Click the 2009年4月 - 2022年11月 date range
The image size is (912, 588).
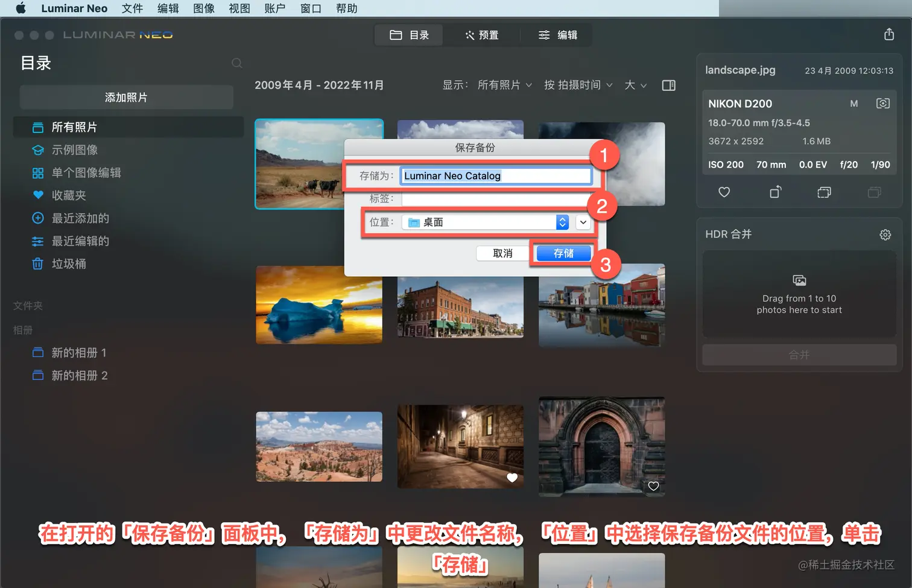point(319,85)
